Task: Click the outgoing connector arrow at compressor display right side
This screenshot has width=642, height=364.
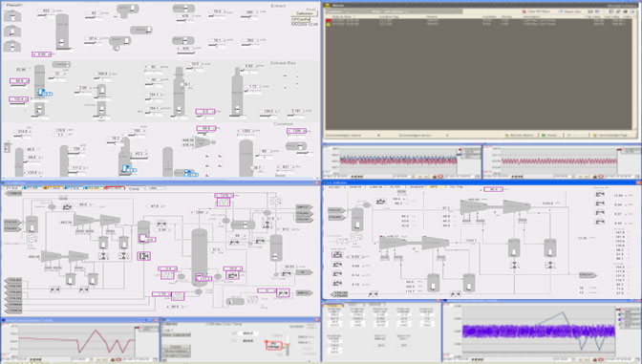Action: click(x=588, y=275)
